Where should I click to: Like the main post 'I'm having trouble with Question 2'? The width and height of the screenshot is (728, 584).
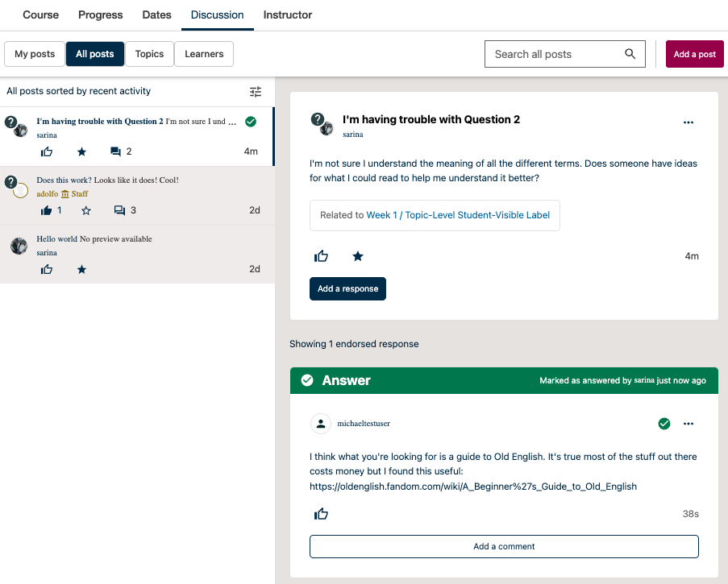[322, 256]
